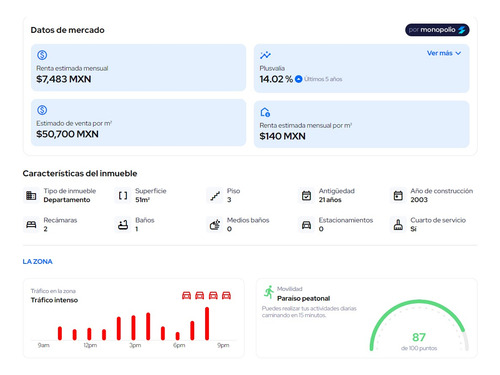Click the calendar check icon for Antigüedad
The height and width of the screenshot is (375, 500).
[x=306, y=195]
